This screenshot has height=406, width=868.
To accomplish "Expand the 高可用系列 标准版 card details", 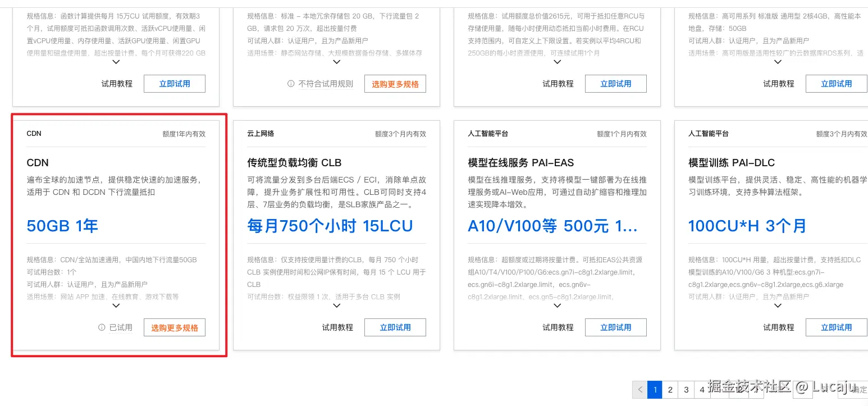I will (778, 62).
